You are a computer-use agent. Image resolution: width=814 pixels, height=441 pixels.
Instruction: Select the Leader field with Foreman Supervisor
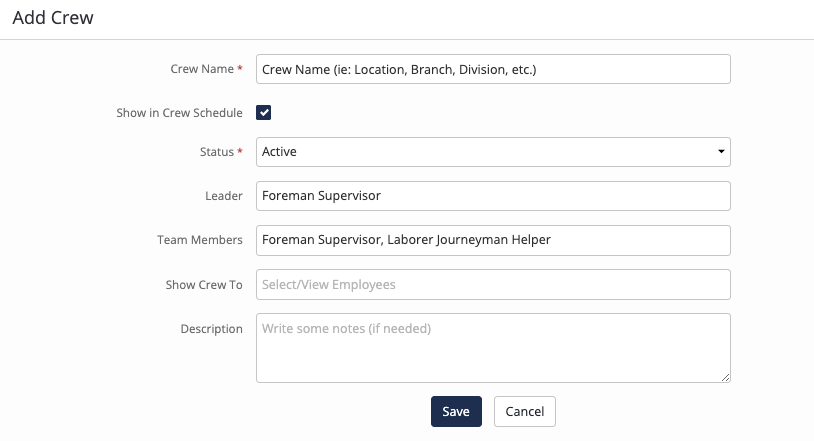493,196
